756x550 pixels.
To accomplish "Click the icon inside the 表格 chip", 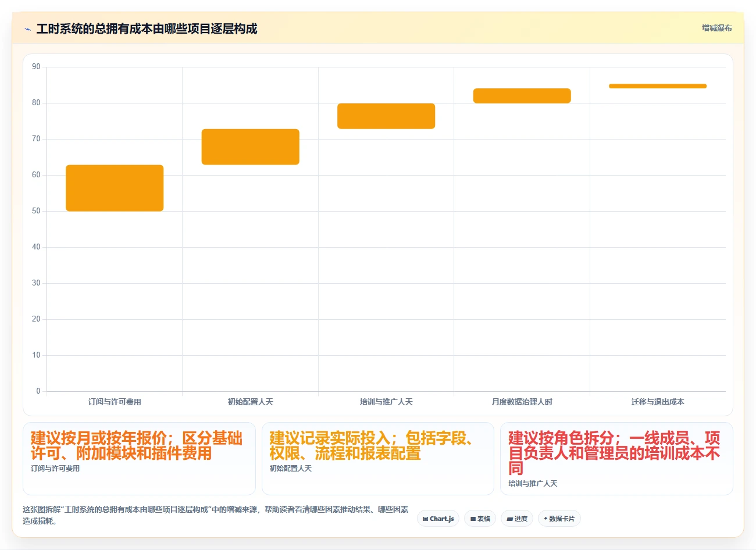I will (x=473, y=519).
